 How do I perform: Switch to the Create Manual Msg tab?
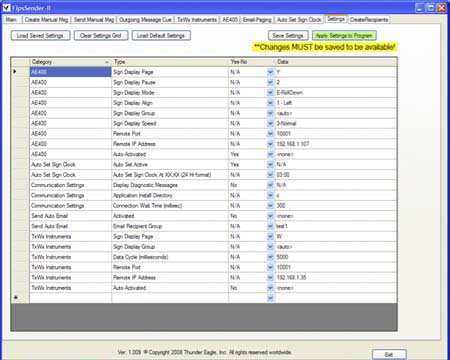coord(46,20)
